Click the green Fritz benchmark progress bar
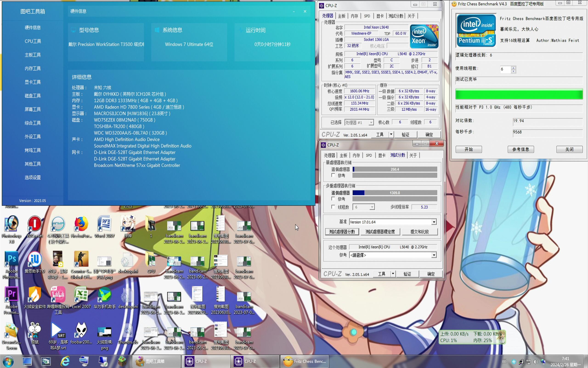This screenshot has height=368, width=588. (x=519, y=94)
